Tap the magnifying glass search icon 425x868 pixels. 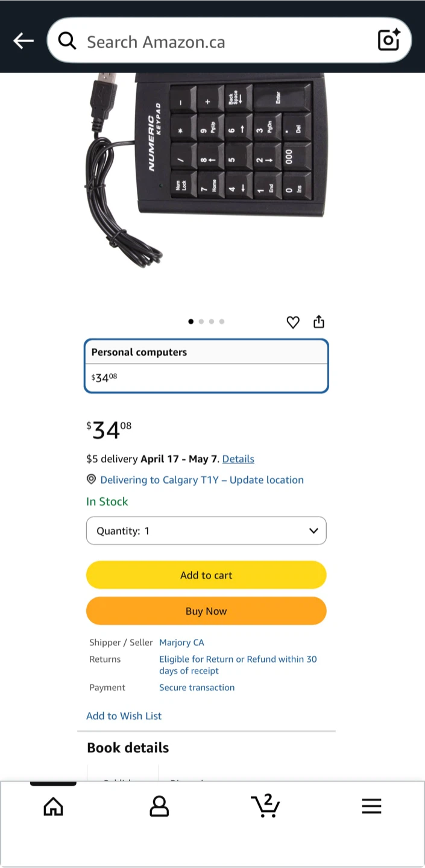coord(67,41)
